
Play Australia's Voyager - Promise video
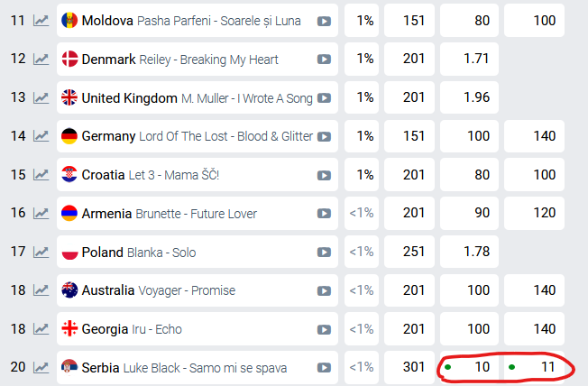point(324,290)
